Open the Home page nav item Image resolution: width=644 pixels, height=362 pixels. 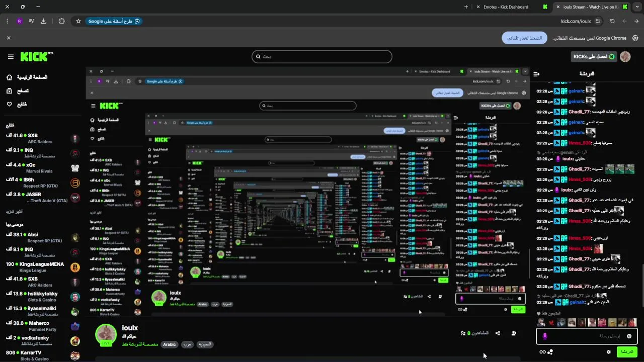click(x=27, y=77)
